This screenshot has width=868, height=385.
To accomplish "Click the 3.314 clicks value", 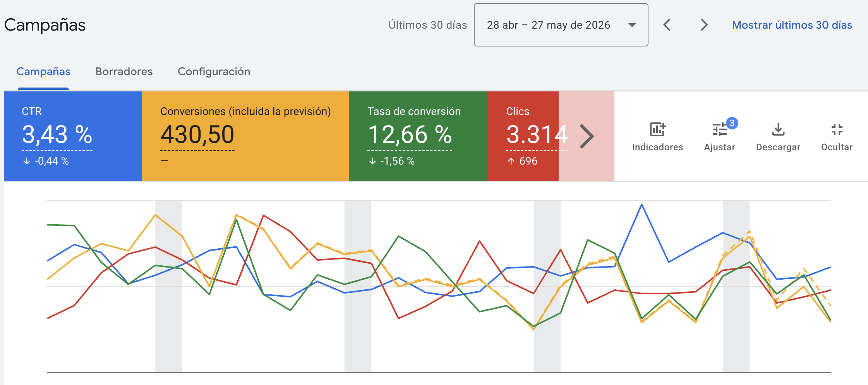I will tap(537, 134).
